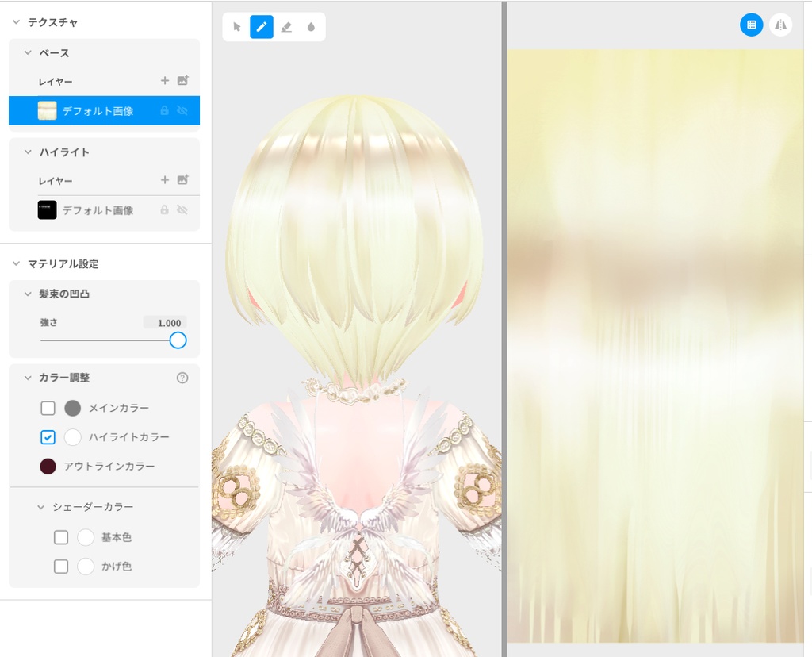Viewport: 812px width, 657px height.
Task: Enable mirror symmetry painting
Action: pyautogui.click(x=780, y=25)
